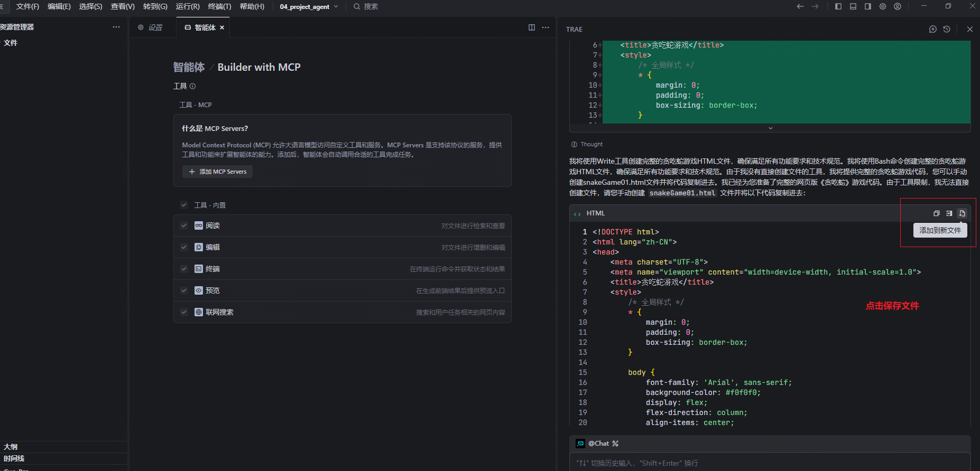980x471 pixels.
Task: Toggle the 编辑 tool checkbox
Action: point(184,247)
